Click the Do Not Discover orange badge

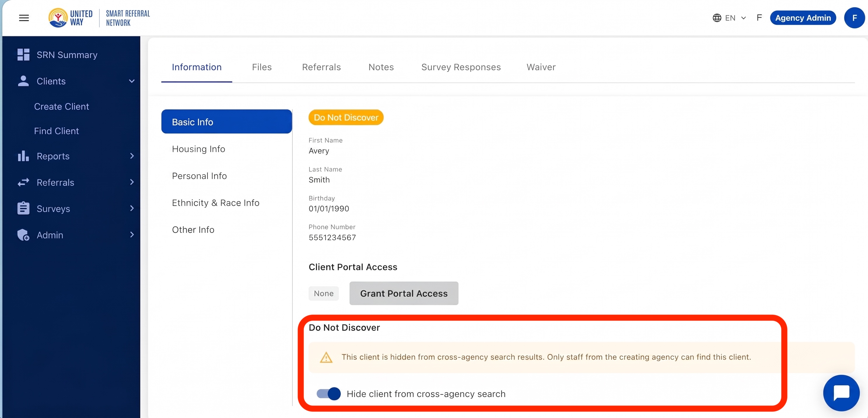coord(346,117)
